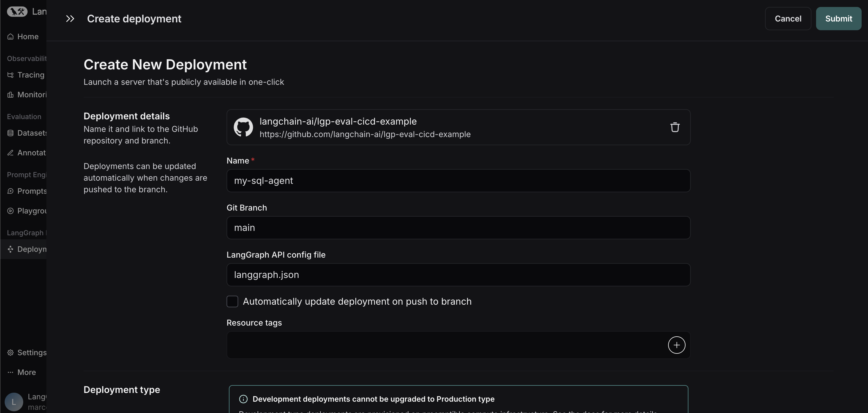Viewport: 868px width, 413px height.
Task: Click the Monitoring chart icon
Action: pos(10,95)
